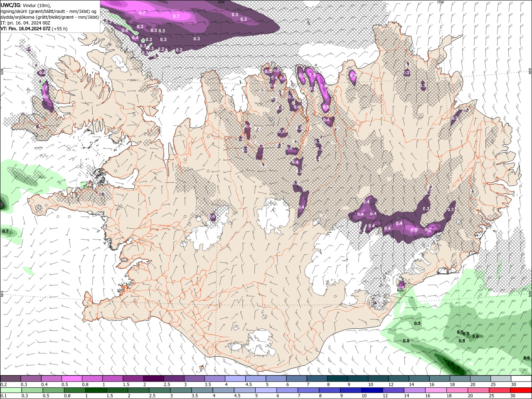The height and width of the screenshot is (399, 532).
Task: Click the 'slydda/snjókoma' legend description line
Action: click(49, 17)
